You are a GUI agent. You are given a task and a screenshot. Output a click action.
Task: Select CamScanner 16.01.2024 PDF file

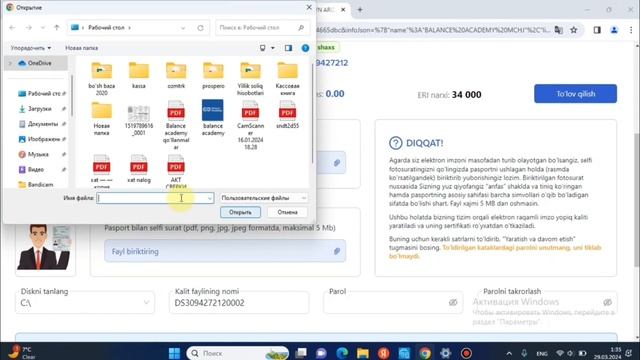(250, 126)
